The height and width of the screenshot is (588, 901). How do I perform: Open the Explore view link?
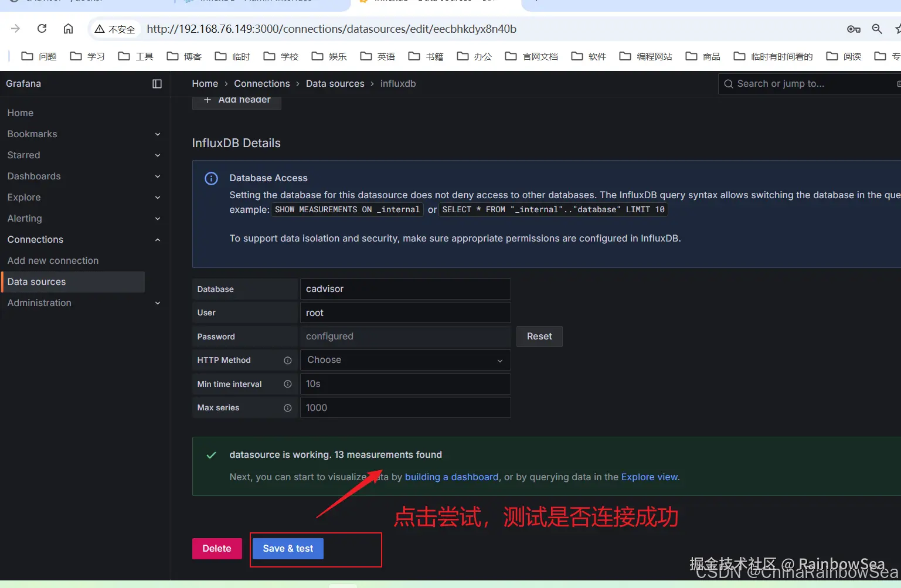coord(650,477)
